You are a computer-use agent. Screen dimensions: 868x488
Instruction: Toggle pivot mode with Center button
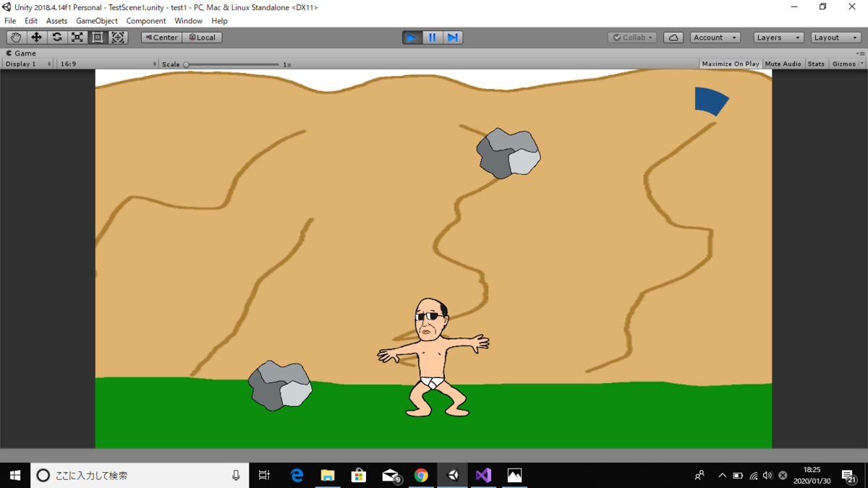pos(161,38)
